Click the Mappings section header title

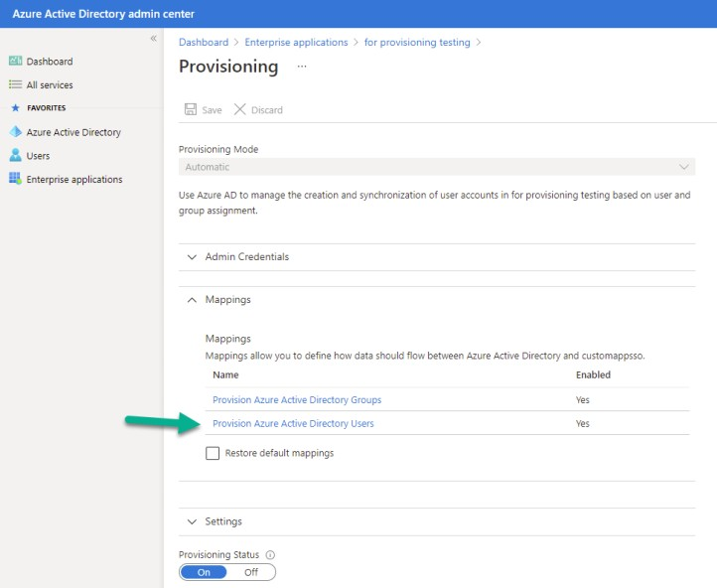(x=227, y=300)
